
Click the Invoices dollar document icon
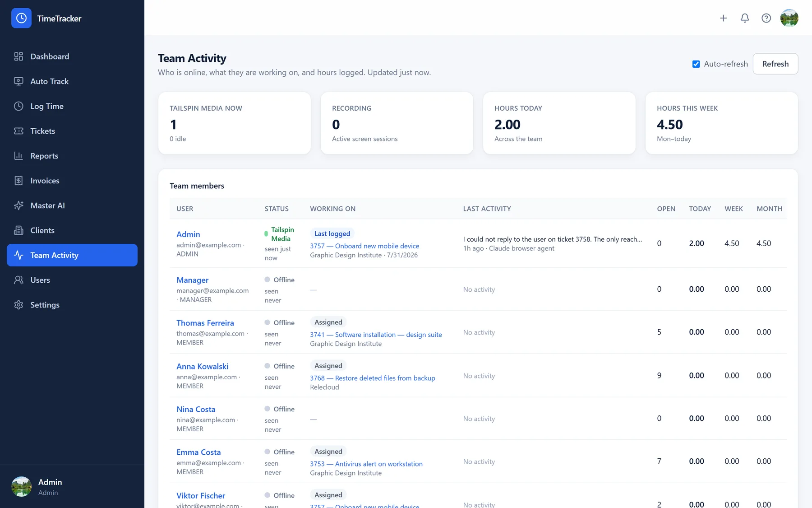[18, 181]
